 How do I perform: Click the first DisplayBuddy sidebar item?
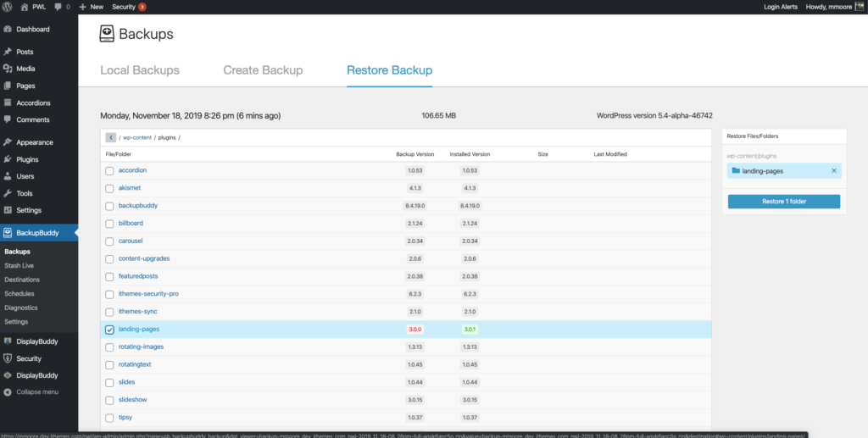pos(36,341)
